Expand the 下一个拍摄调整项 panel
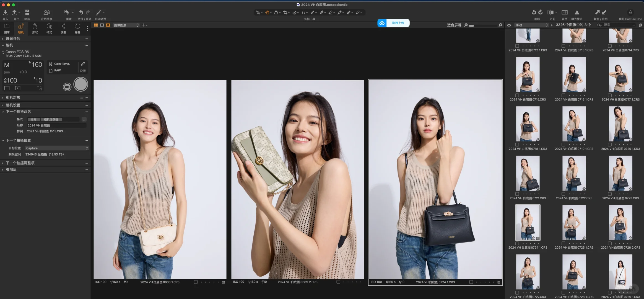The width and height of the screenshot is (644, 299). tap(2, 163)
